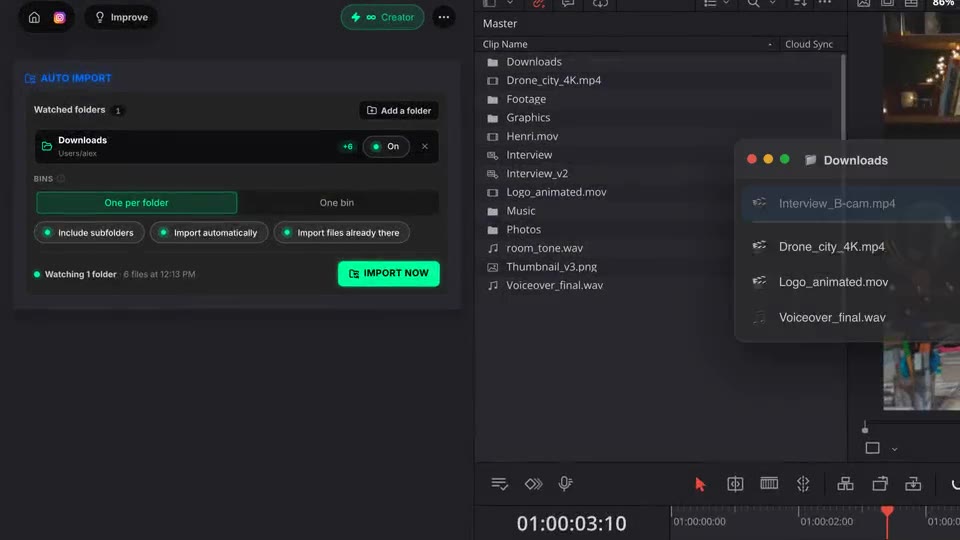
Task: Toggle the Downloads folder On switch
Action: 386,146
